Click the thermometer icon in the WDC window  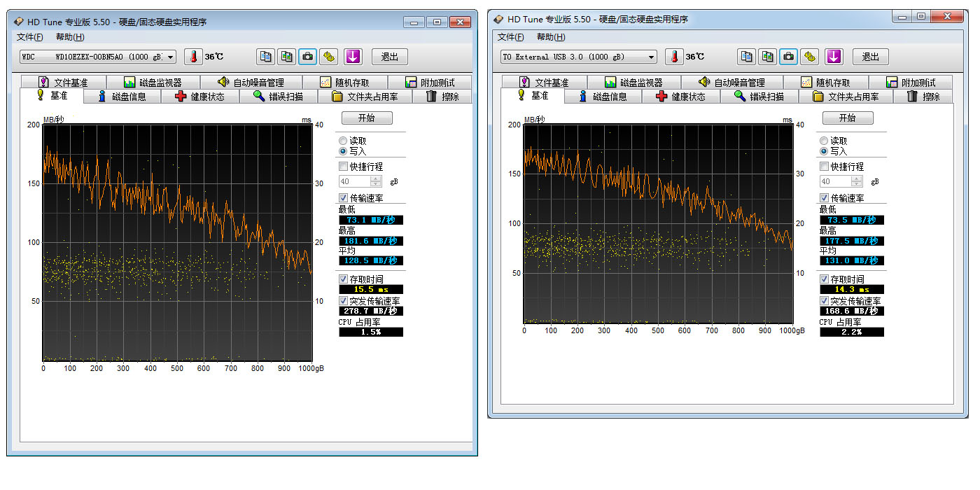point(193,57)
